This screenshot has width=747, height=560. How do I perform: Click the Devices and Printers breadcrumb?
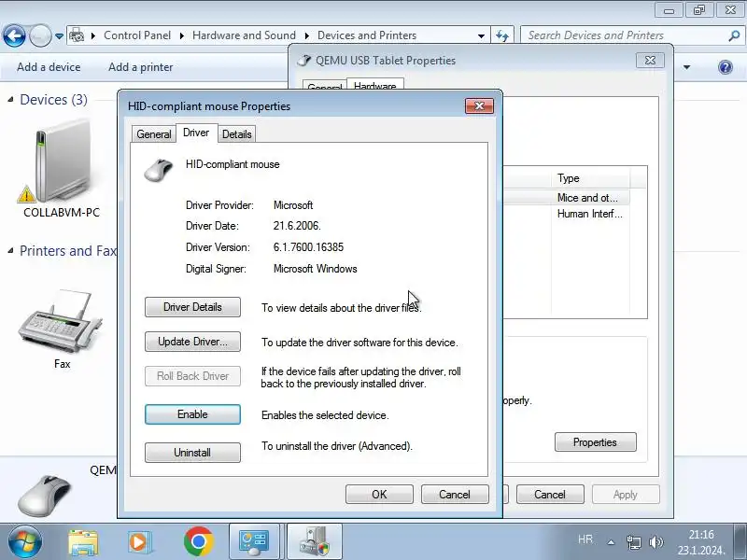click(367, 35)
